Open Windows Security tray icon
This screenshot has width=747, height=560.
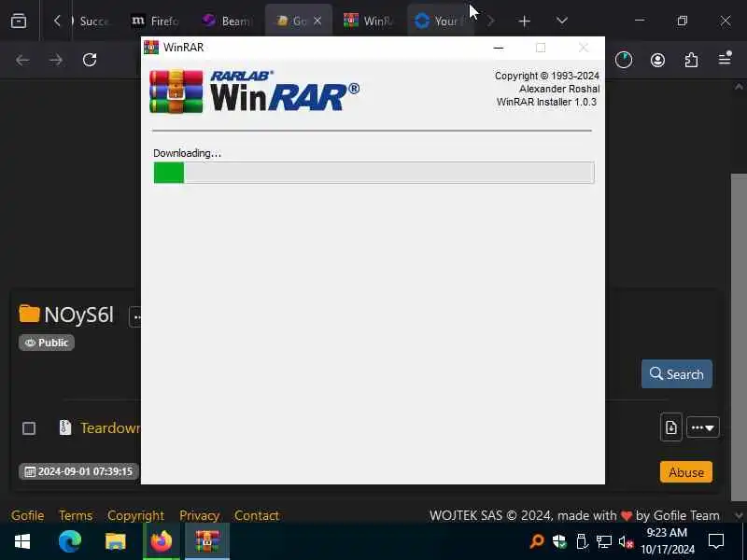click(x=559, y=541)
